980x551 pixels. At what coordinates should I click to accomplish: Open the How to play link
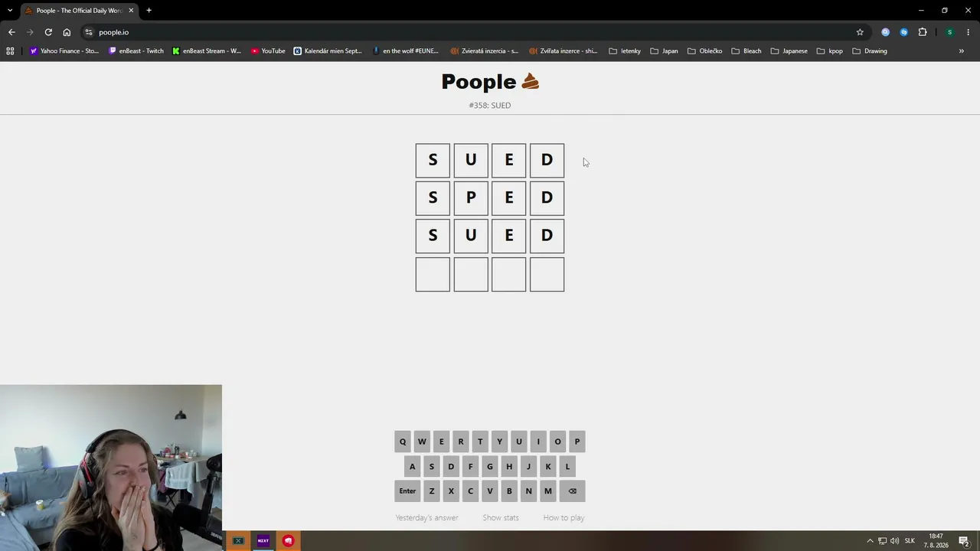(563, 518)
